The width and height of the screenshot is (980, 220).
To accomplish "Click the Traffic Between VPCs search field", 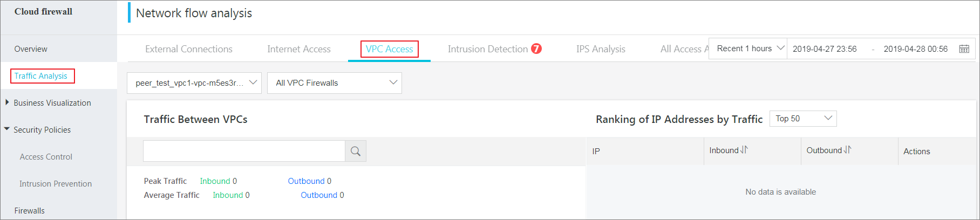I will 244,151.
